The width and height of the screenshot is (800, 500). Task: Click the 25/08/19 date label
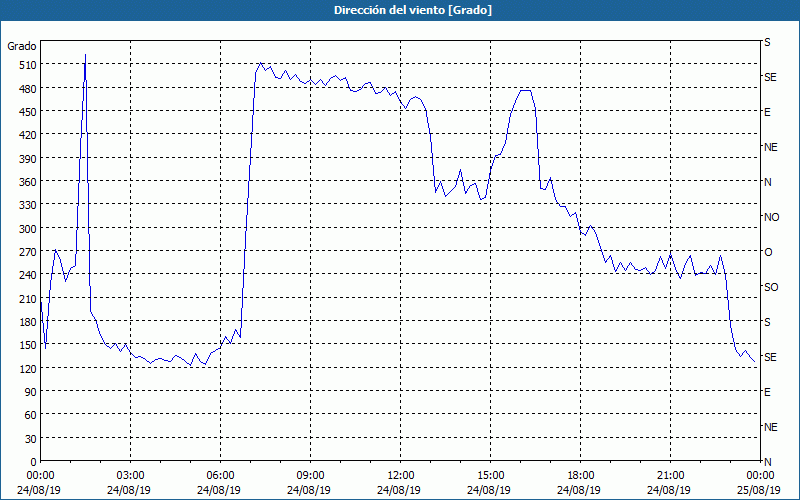click(759, 490)
